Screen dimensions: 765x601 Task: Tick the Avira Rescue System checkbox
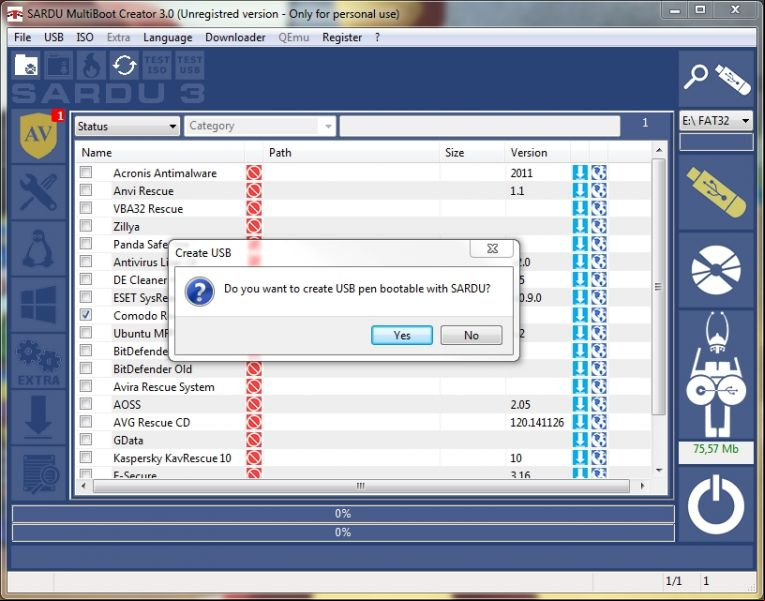point(86,386)
